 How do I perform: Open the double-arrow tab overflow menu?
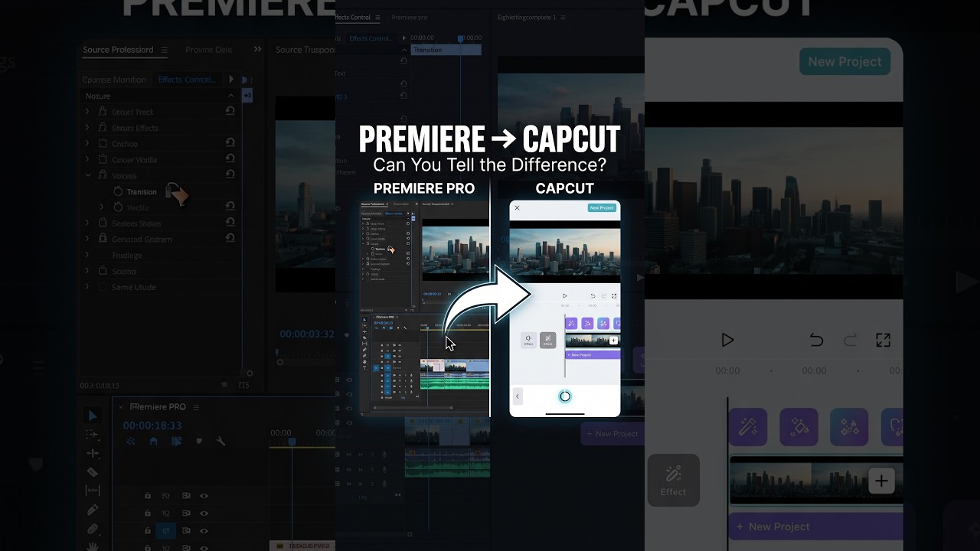[257, 50]
